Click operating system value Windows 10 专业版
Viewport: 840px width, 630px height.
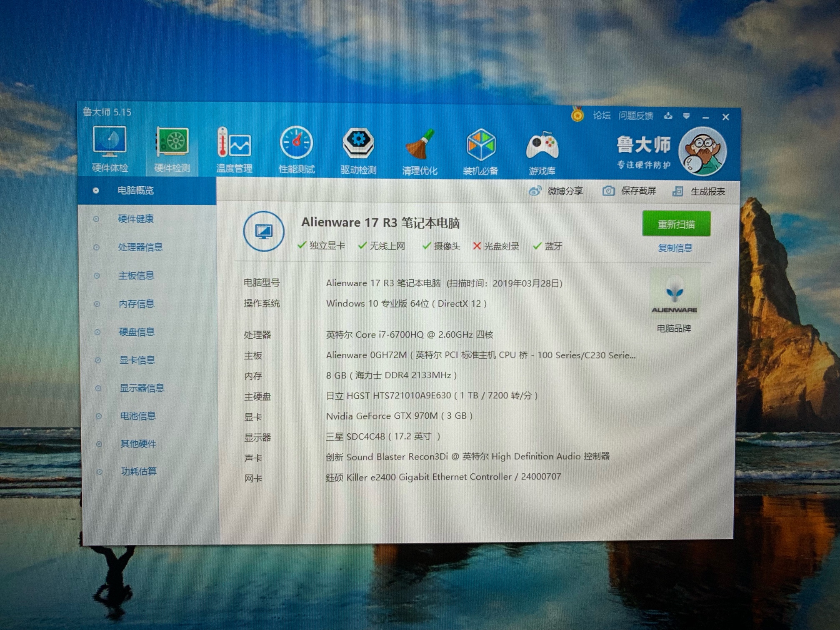click(406, 303)
